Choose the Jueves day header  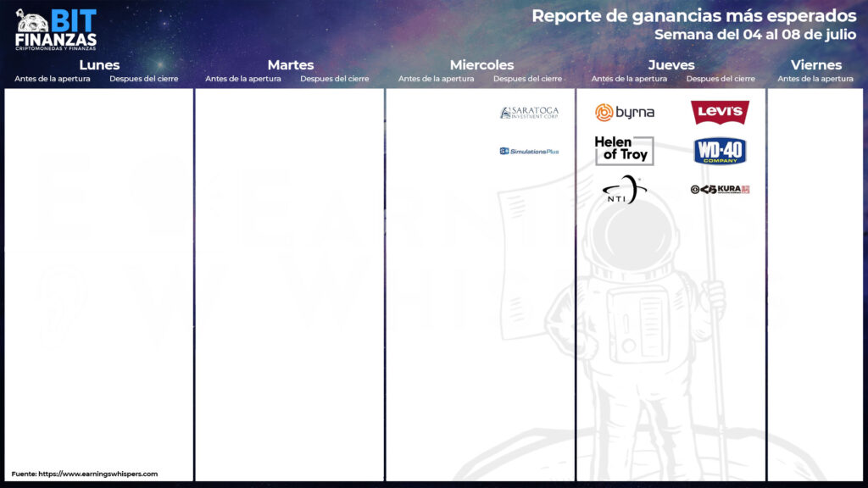[x=671, y=65]
